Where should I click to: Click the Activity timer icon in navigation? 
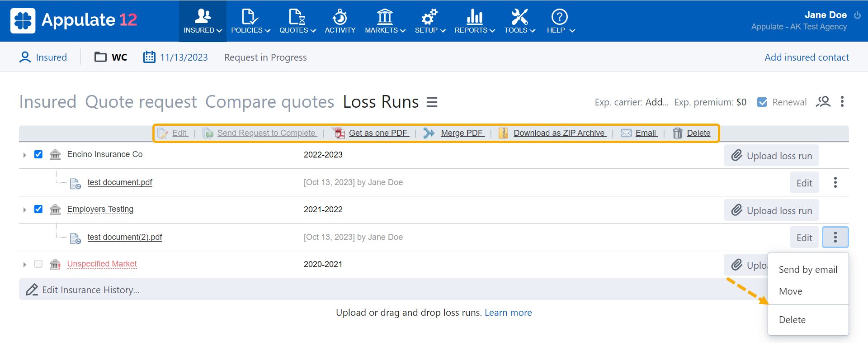pyautogui.click(x=340, y=17)
